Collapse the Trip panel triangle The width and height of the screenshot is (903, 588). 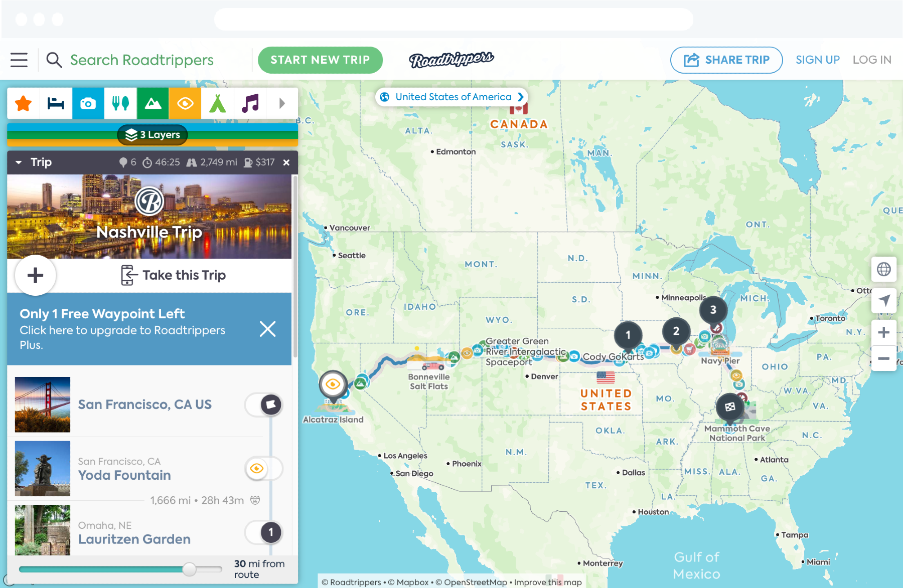(x=19, y=162)
